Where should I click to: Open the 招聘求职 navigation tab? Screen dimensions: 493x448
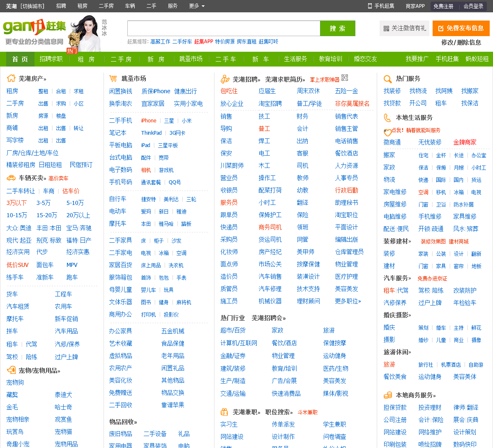pyautogui.click(x=51, y=59)
